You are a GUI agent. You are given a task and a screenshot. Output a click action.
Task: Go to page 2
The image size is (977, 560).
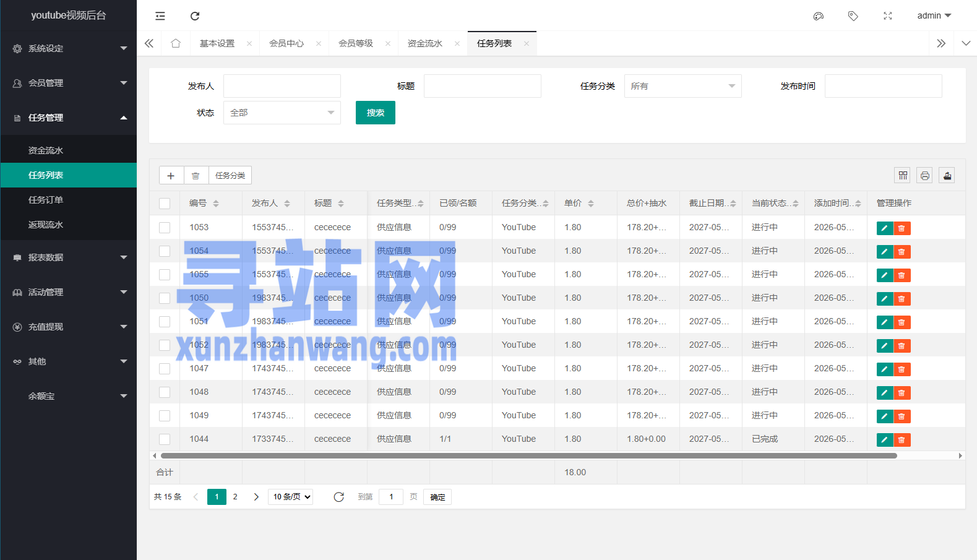[235, 497]
